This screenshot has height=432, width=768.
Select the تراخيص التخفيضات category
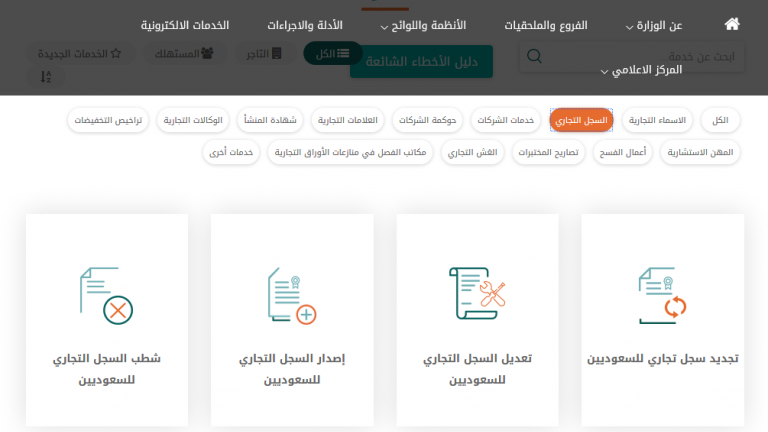pos(108,120)
